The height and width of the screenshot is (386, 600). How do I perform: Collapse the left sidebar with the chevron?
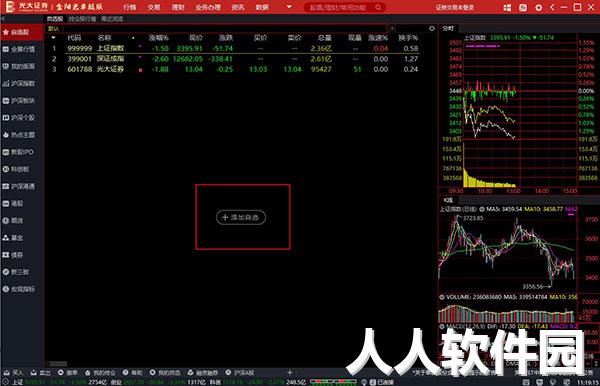tap(3, 18)
